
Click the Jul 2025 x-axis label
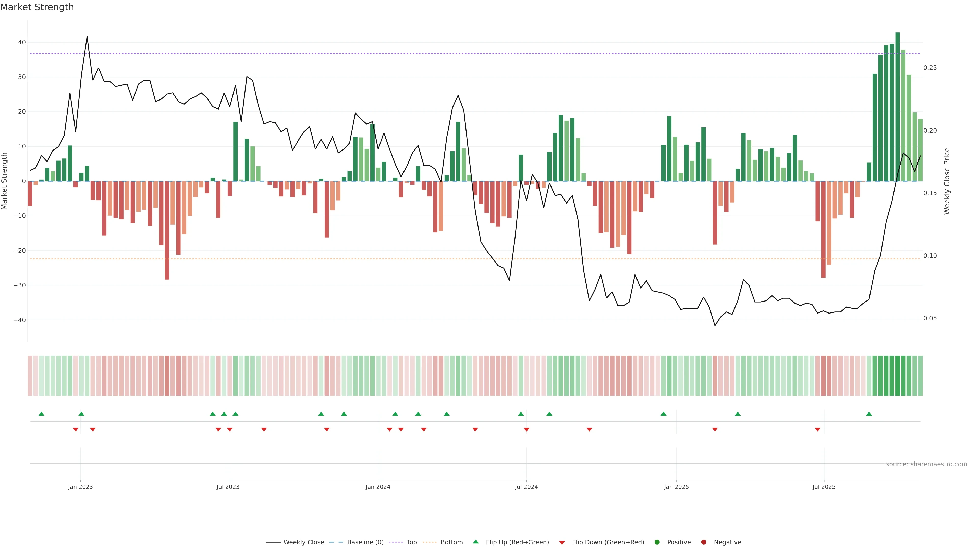click(824, 487)
